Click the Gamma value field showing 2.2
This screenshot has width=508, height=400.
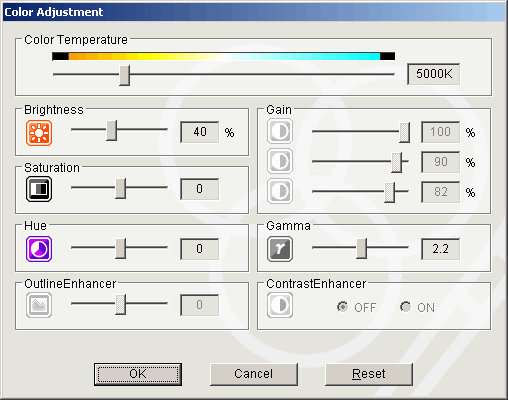pyautogui.click(x=440, y=249)
